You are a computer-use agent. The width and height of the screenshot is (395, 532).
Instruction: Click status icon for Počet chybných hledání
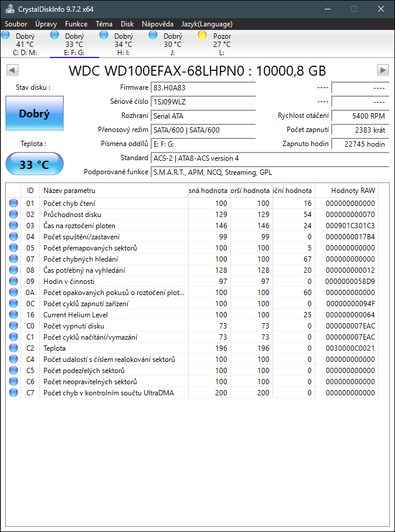coord(13,259)
